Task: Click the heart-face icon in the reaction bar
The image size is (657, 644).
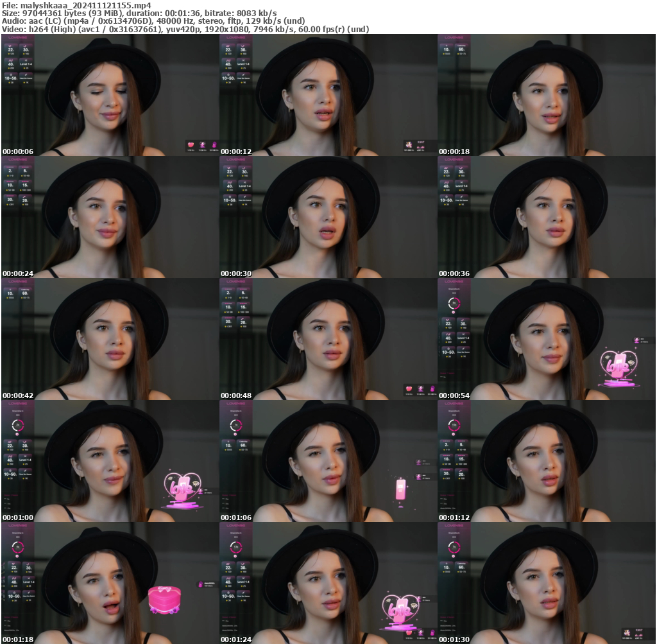Action: 202,144
